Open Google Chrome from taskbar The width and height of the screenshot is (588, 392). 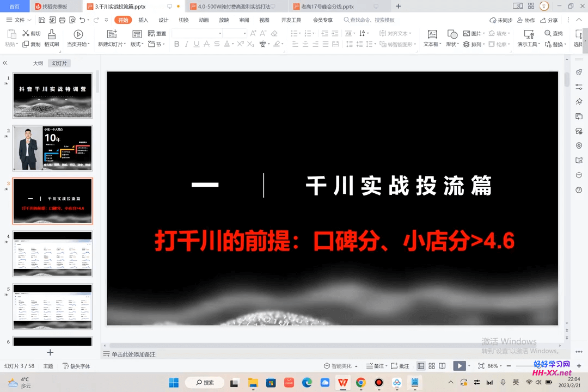(x=361, y=383)
